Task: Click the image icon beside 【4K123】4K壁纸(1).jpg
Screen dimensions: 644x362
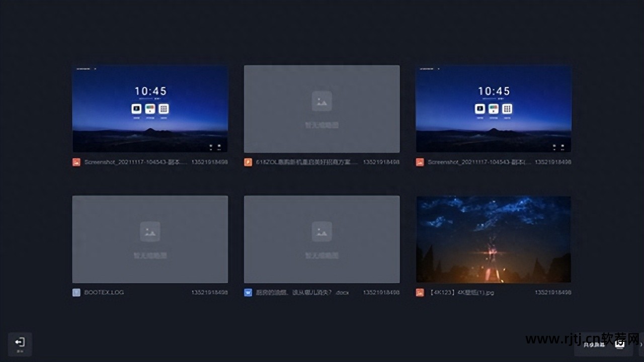Action: (420, 292)
